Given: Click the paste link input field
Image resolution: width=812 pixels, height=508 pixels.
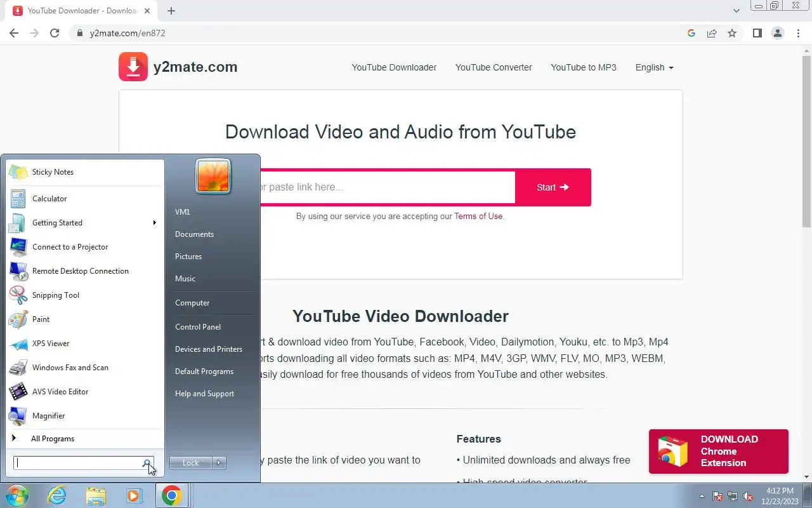Looking at the screenshot, I should click(387, 187).
